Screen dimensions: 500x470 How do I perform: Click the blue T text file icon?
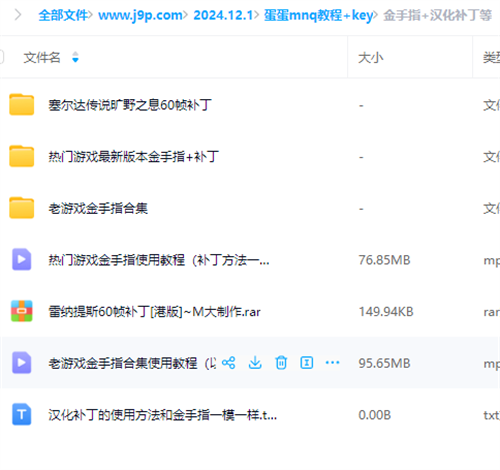click(x=22, y=414)
